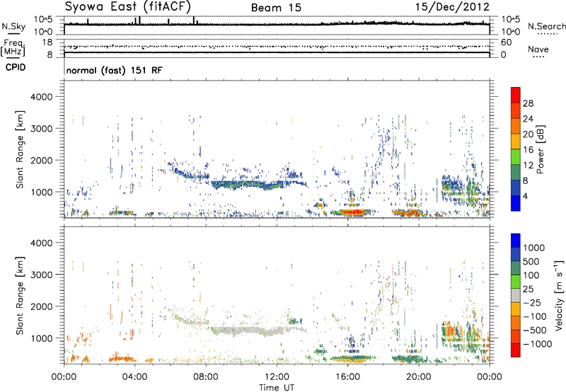Click the 'Beam 15' label
The height and width of the screenshot is (392, 566).
click(x=276, y=8)
